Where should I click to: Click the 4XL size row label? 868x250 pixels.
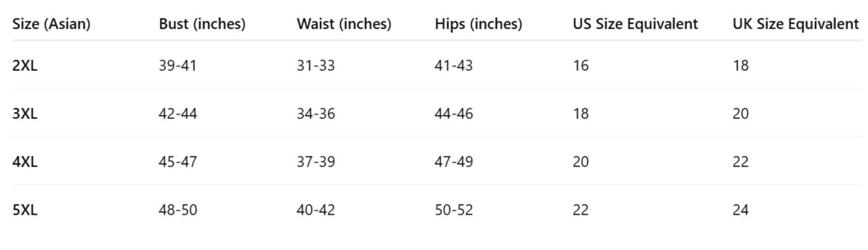(x=25, y=162)
